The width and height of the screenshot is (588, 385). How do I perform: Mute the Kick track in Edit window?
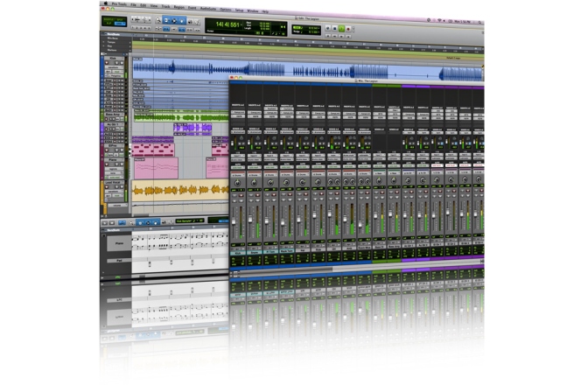pos(122,63)
